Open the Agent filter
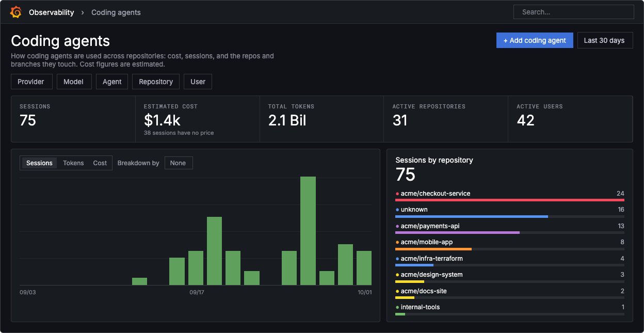 coord(112,82)
